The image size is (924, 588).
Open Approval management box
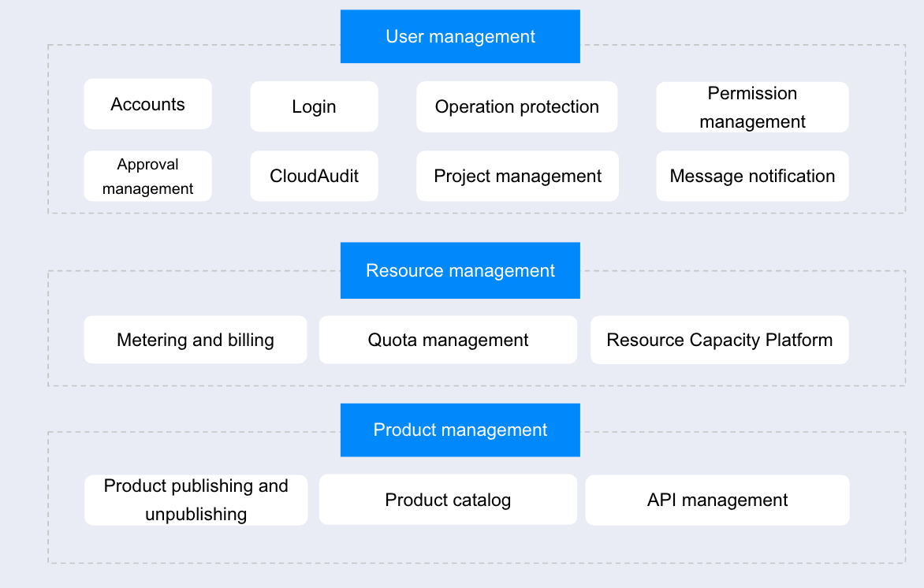click(148, 177)
